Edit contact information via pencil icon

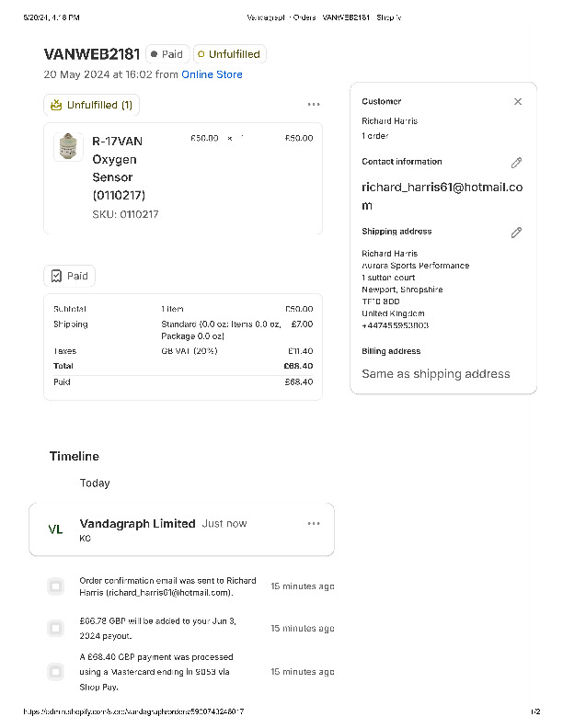[x=516, y=163]
